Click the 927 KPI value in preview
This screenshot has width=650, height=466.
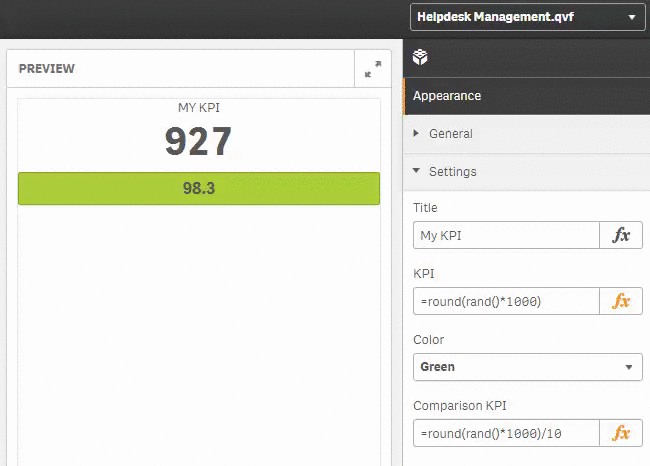coord(199,143)
